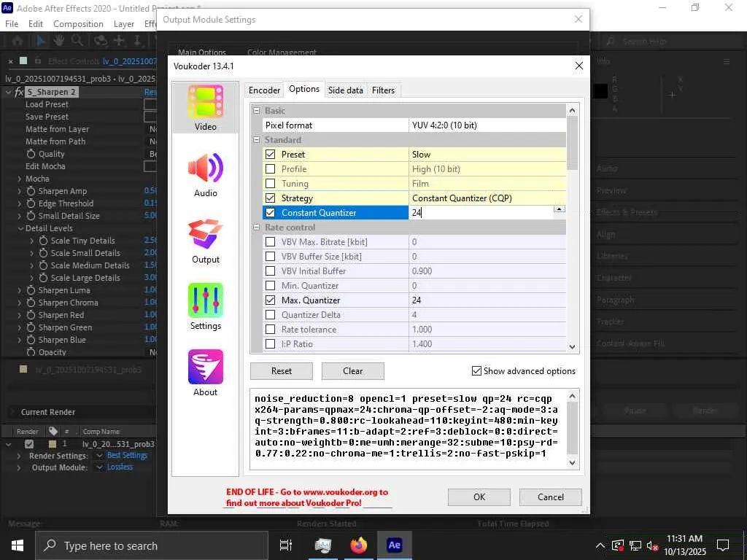Expand Render Settings in render queue

pyautogui.click(x=19, y=456)
